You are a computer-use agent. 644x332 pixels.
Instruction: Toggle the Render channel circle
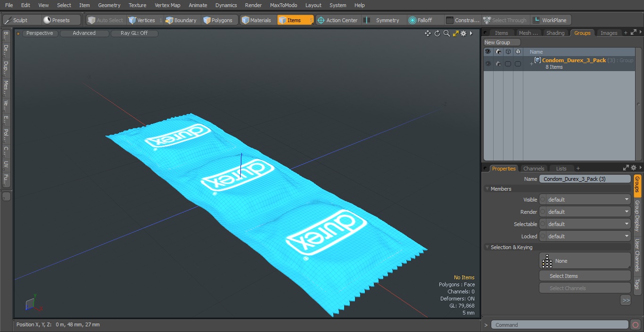tap(543, 212)
